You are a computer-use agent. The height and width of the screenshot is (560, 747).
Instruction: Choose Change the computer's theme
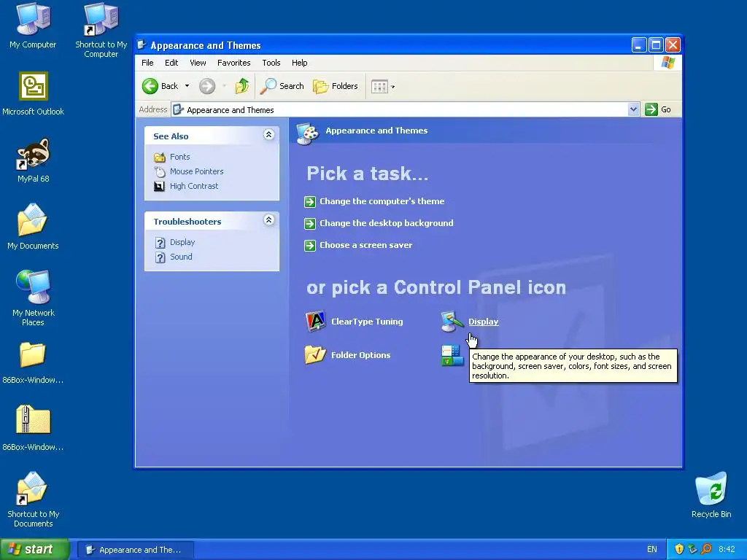click(382, 201)
